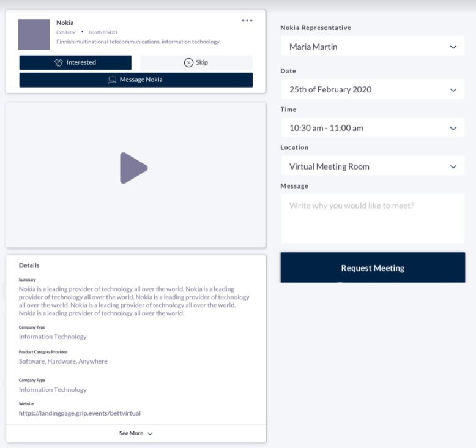Click the Product Category Provided label

click(x=43, y=352)
